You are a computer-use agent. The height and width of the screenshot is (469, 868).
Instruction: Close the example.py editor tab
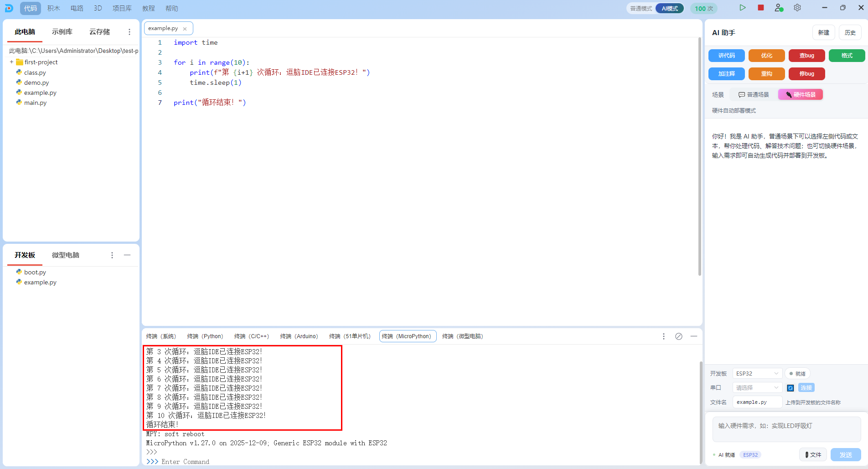tap(185, 29)
